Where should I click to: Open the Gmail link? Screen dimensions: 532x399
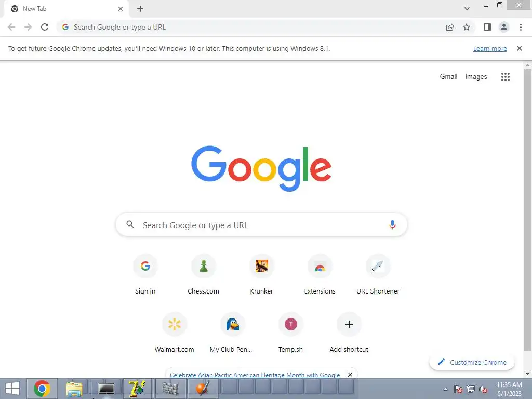click(x=448, y=77)
